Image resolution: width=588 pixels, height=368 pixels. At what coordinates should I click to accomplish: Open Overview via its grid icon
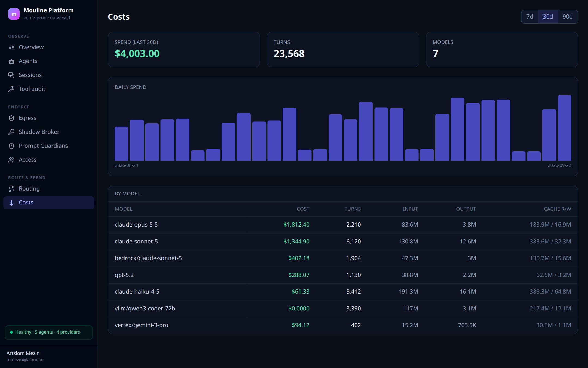[x=11, y=47]
